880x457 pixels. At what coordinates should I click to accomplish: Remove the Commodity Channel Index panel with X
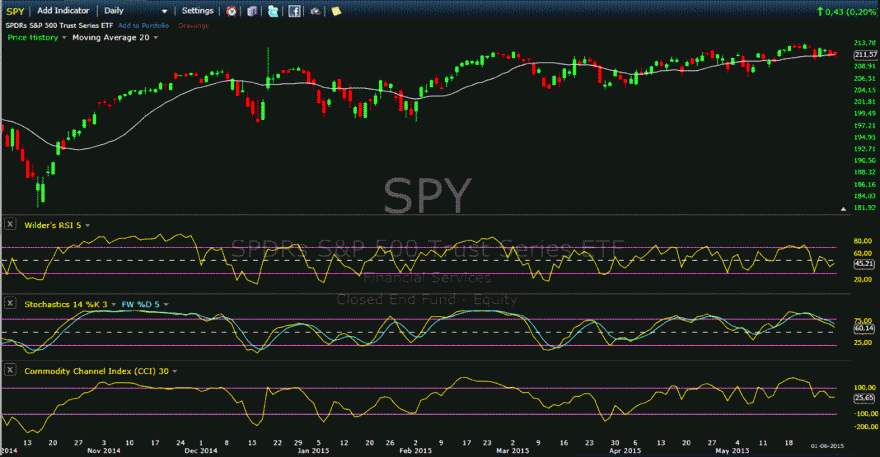10,370
